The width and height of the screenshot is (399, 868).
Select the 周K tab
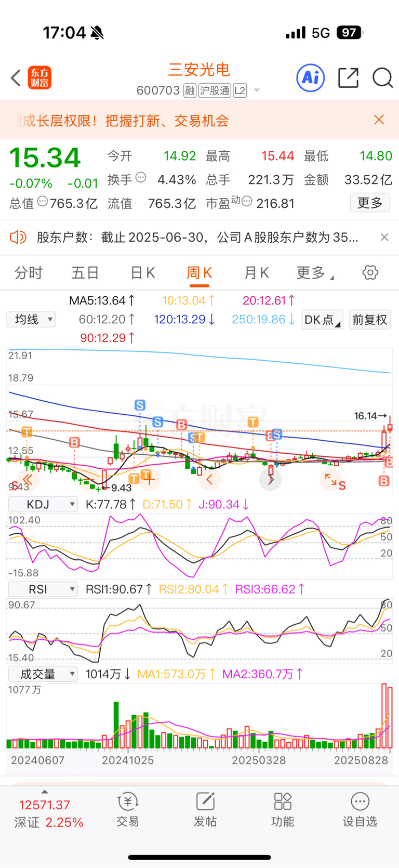point(199,272)
